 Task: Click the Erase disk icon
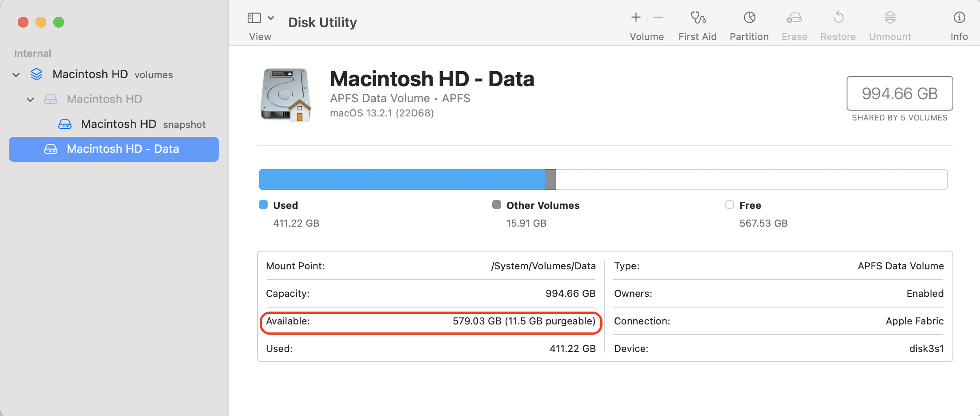coord(794,18)
